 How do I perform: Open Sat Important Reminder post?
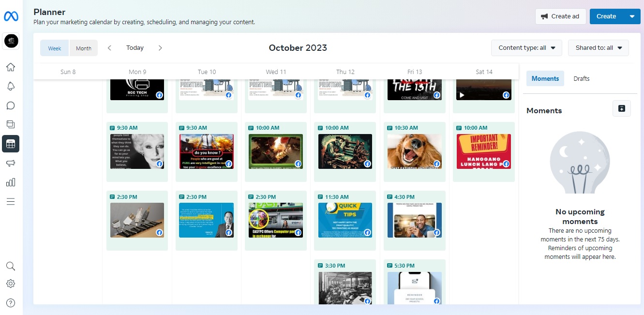point(484,151)
